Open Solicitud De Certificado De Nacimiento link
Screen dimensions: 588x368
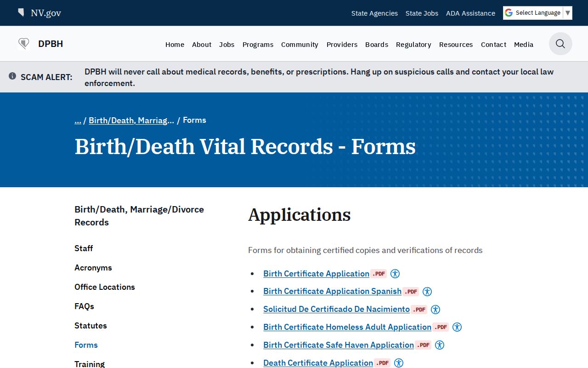tap(336, 309)
